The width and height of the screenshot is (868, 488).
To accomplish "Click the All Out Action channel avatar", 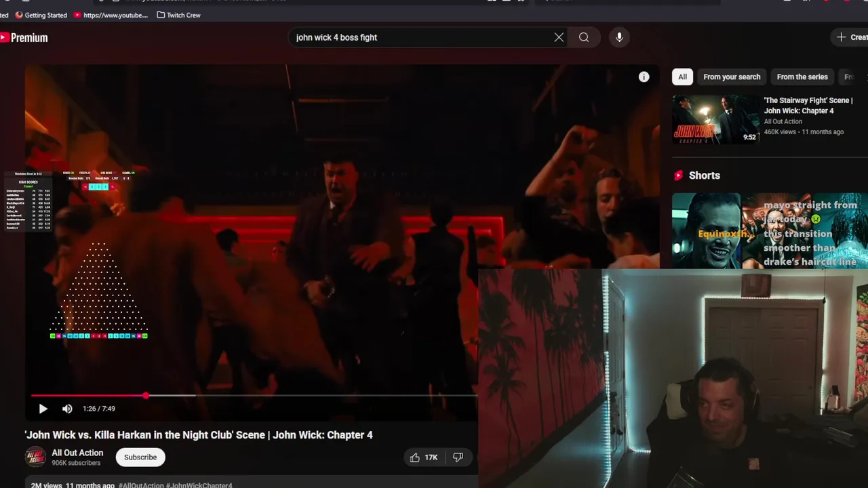I will click(x=35, y=457).
